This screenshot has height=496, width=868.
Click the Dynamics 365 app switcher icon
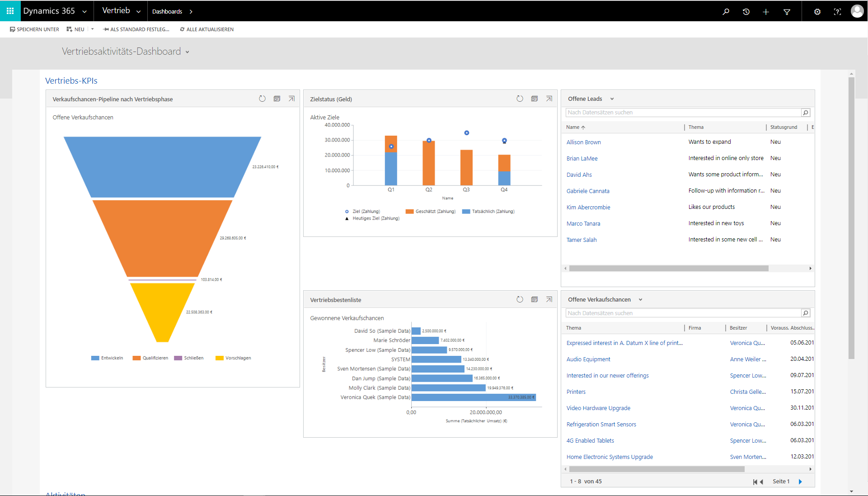pyautogui.click(x=10, y=11)
